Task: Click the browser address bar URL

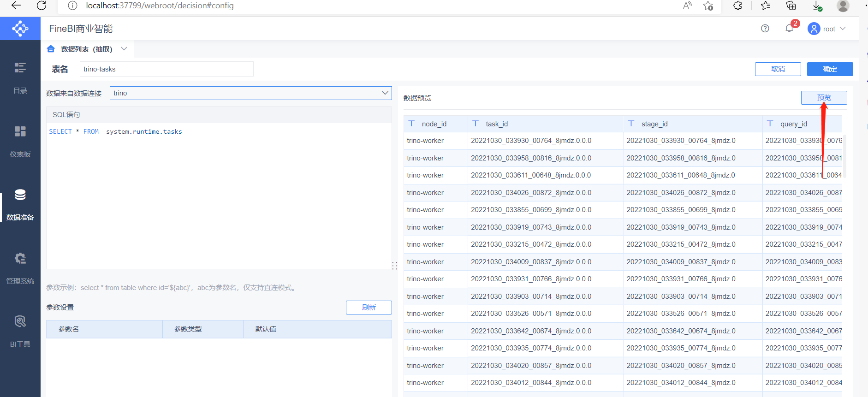Action: [x=160, y=6]
